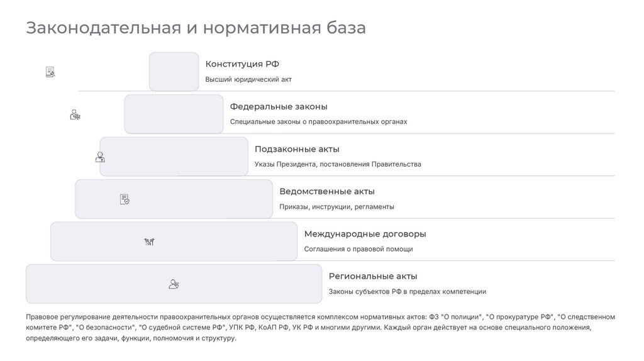The height and width of the screenshot is (361, 644).
Task: Click the Конституция РФ heading
Action: click(242, 64)
